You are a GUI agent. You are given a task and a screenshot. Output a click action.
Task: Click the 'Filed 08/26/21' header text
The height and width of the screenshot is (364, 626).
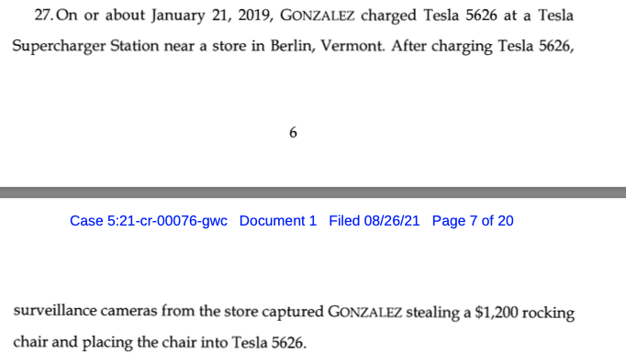tap(374, 221)
